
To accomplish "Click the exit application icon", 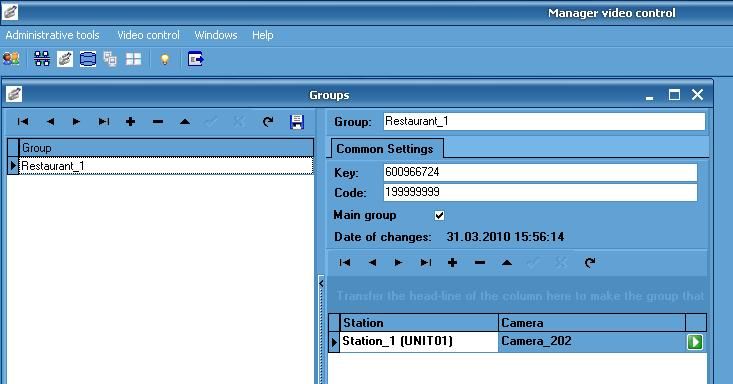I will click(195, 59).
